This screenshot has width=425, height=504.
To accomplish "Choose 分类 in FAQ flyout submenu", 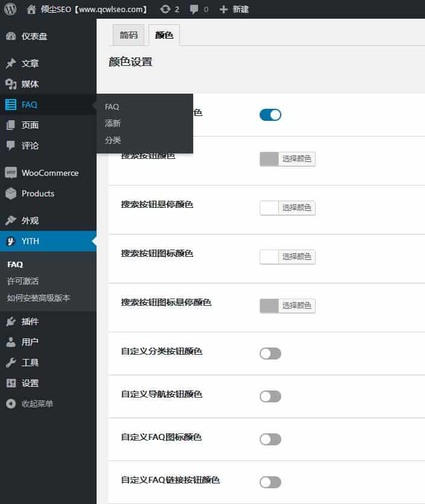I will 112,140.
